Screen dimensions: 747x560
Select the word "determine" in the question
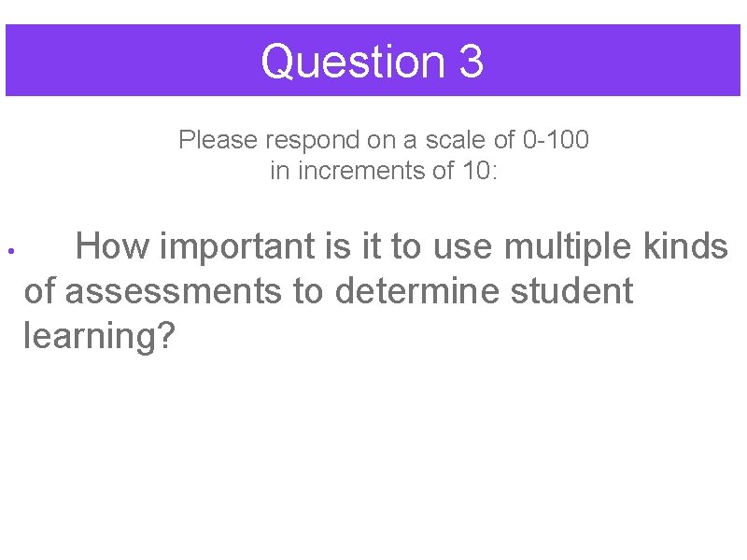point(416,290)
